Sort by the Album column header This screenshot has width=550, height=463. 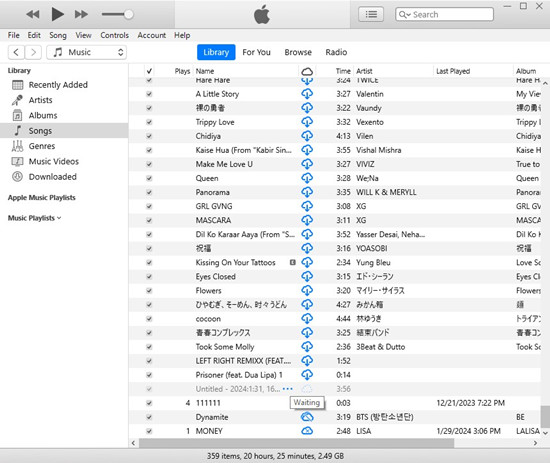point(526,71)
